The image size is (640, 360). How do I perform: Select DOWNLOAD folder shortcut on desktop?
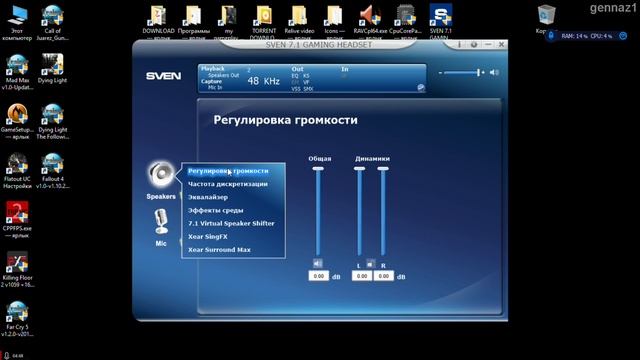[x=158, y=22]
